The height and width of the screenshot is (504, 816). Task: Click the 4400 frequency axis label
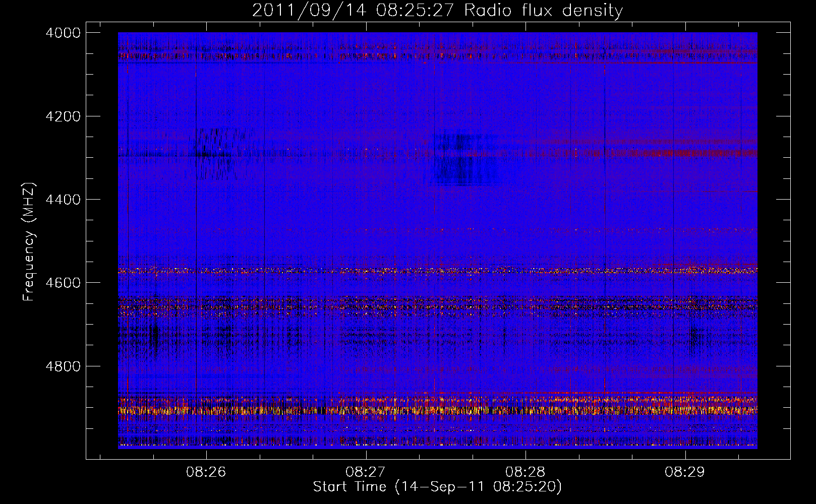[63, 200]
